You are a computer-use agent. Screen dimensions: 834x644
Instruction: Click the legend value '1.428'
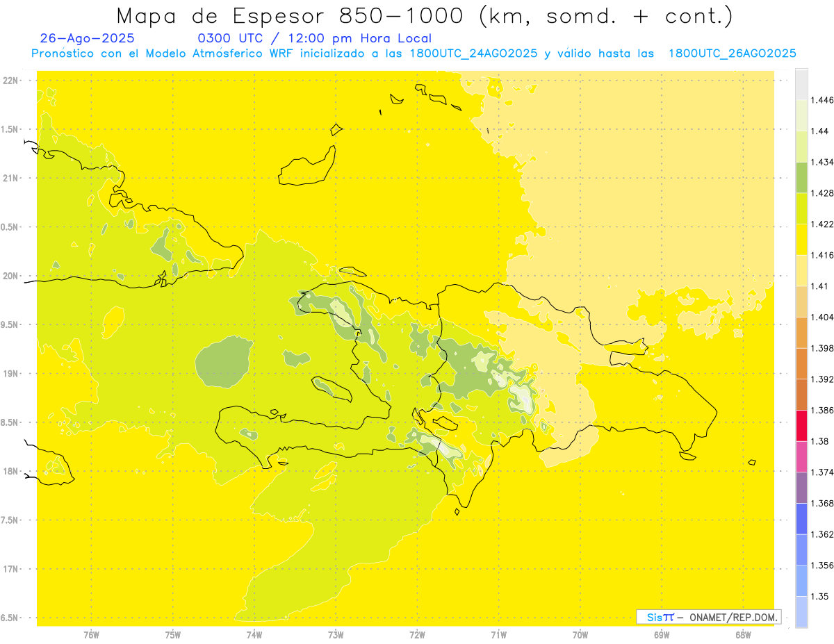click(x=822, y=193)
